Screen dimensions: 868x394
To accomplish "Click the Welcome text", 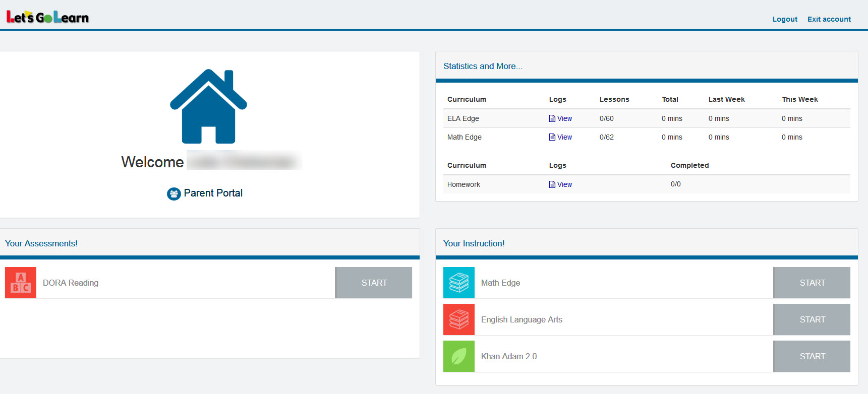I will point(152,162).
